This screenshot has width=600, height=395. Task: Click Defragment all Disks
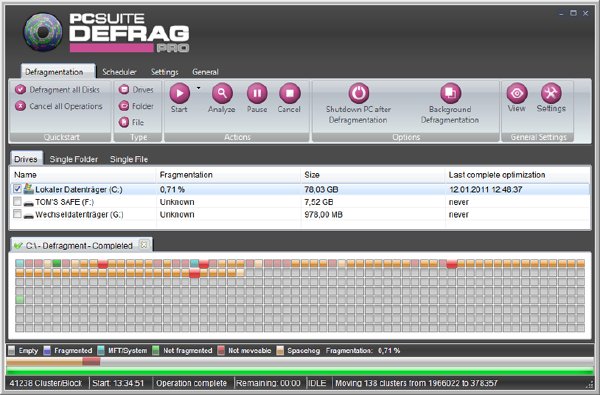coord(57,90)
